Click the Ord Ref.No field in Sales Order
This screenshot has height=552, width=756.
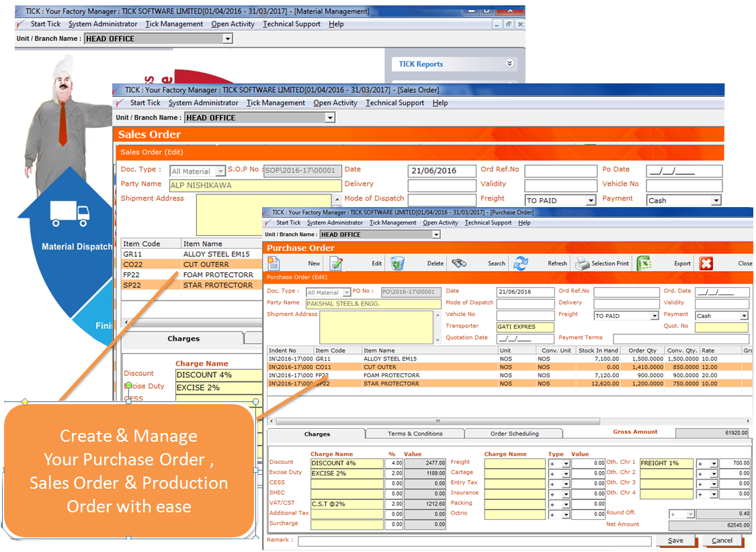pos(560,171)
